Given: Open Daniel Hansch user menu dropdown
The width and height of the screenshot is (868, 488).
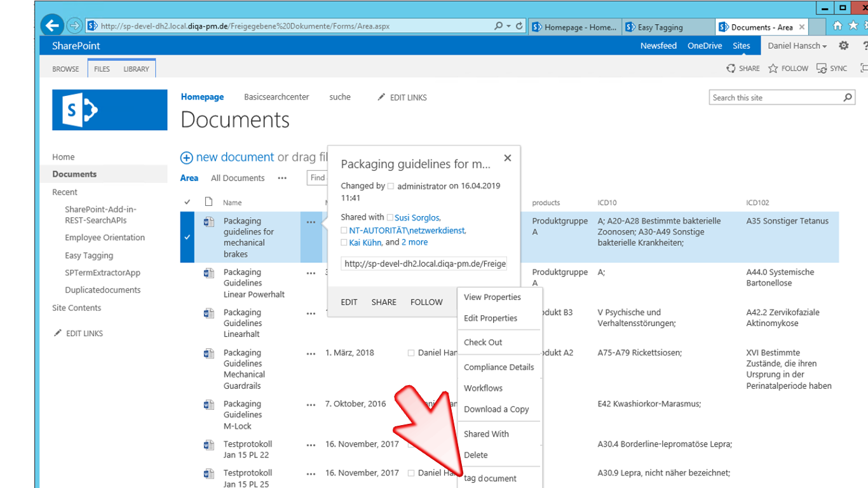Looking at the screenshot, I should tap(797, 46).
